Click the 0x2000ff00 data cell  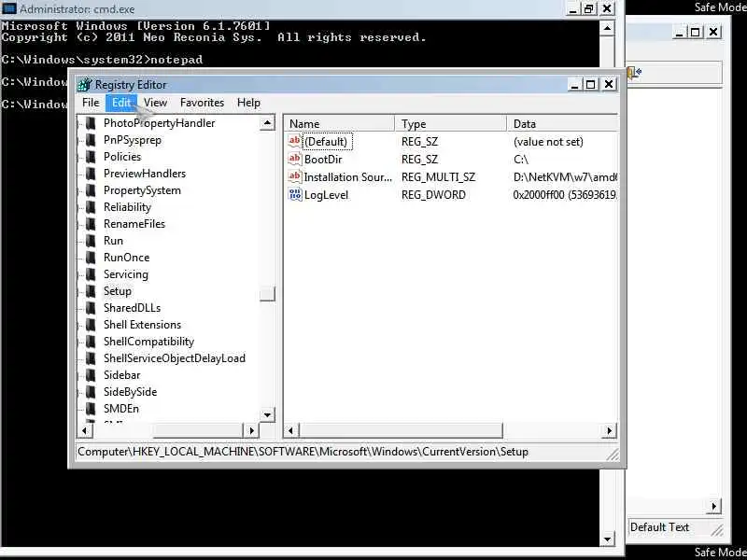click(565, 195)
